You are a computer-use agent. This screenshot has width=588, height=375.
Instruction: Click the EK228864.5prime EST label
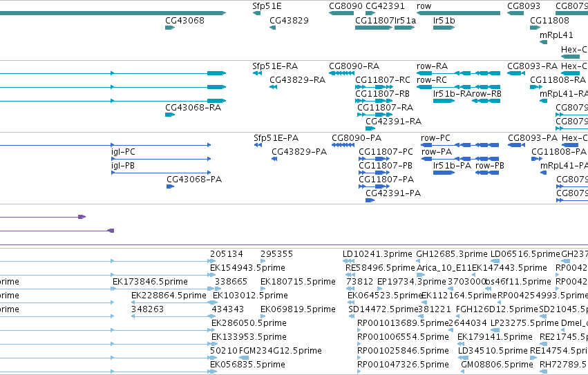169,296
